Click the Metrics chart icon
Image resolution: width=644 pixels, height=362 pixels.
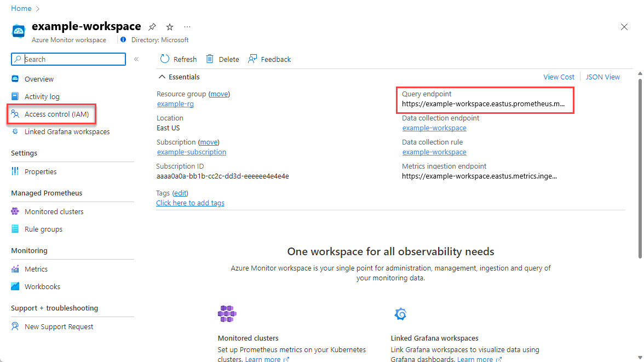(15, 269)
